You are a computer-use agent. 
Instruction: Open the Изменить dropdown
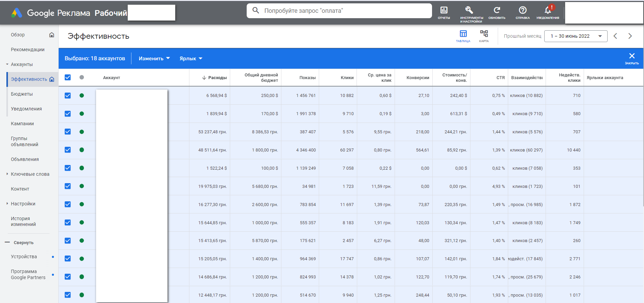tap(154, 59)
